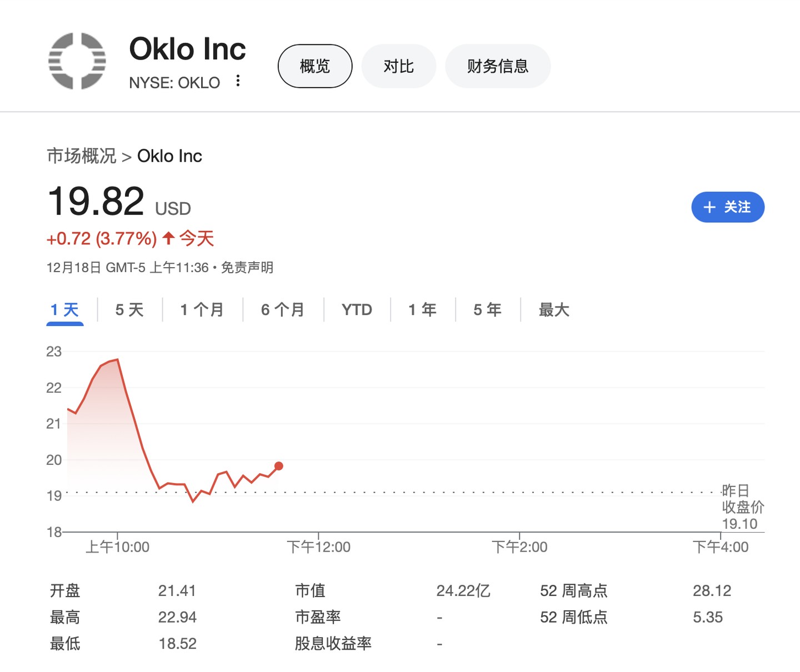This screenshot has width=800, height=672.
Task: Open the 财务信息 financials tab
Action: pos(498,66)
